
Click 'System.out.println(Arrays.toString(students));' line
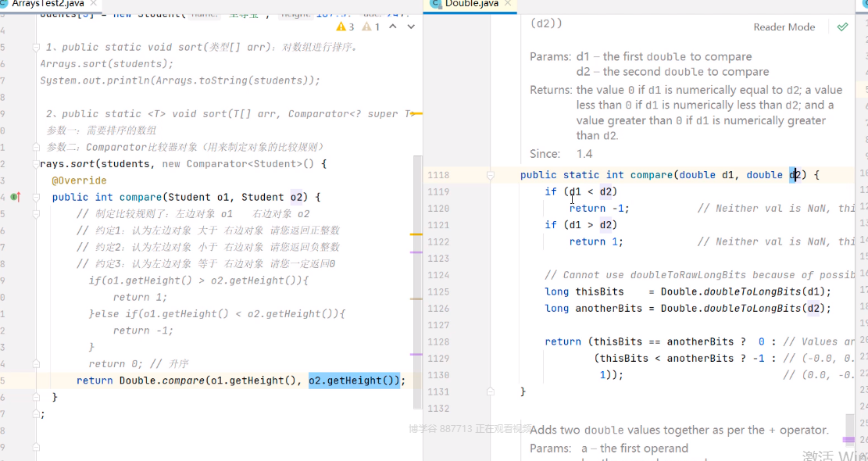point(180,80)
